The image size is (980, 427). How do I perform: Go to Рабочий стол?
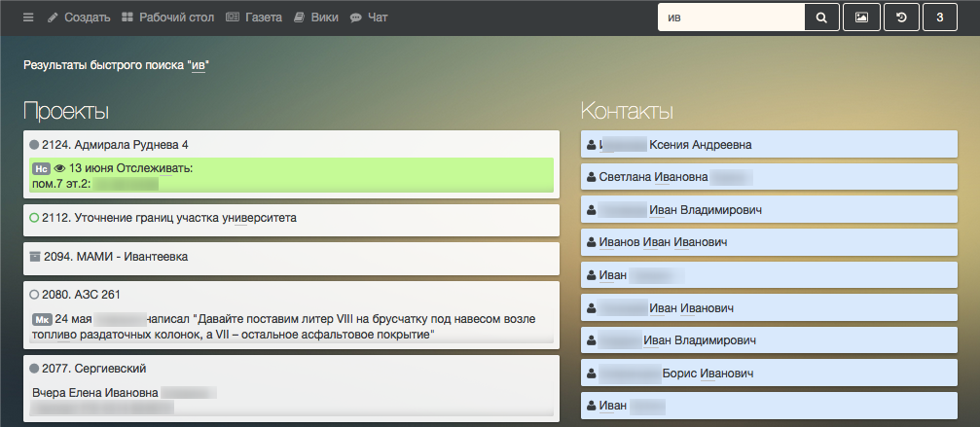coord(168,18)
